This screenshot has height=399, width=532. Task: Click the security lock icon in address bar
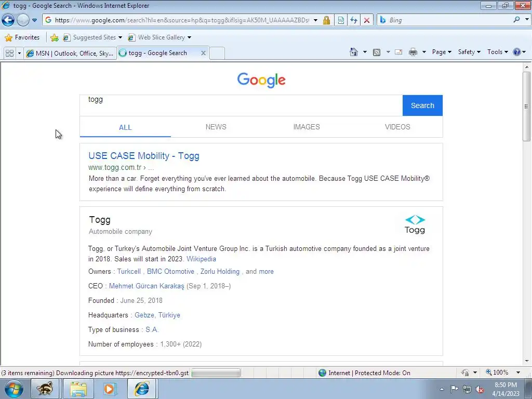[x=326, y=20]
